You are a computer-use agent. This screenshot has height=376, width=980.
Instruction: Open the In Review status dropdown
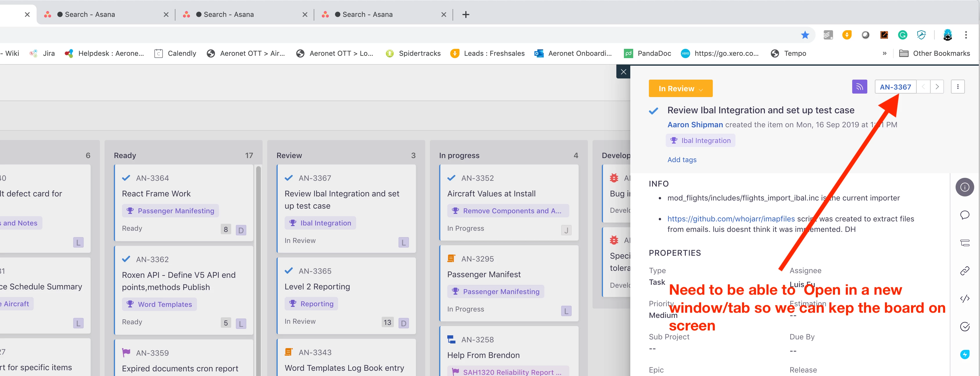[680, 88]
